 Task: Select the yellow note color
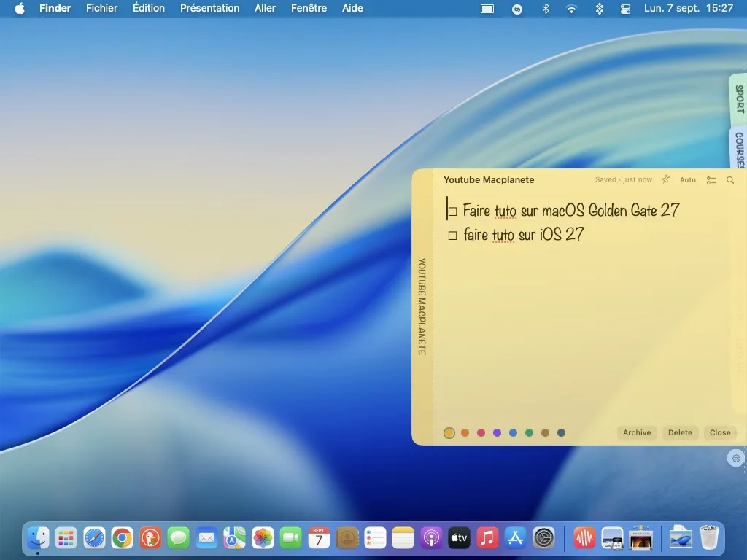(x=449, y=433)
